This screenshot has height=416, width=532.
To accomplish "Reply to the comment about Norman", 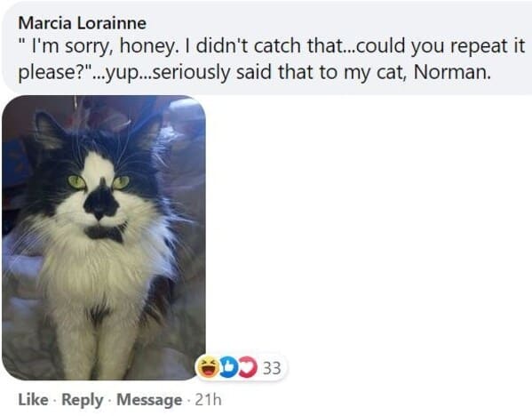I will 83,400.
